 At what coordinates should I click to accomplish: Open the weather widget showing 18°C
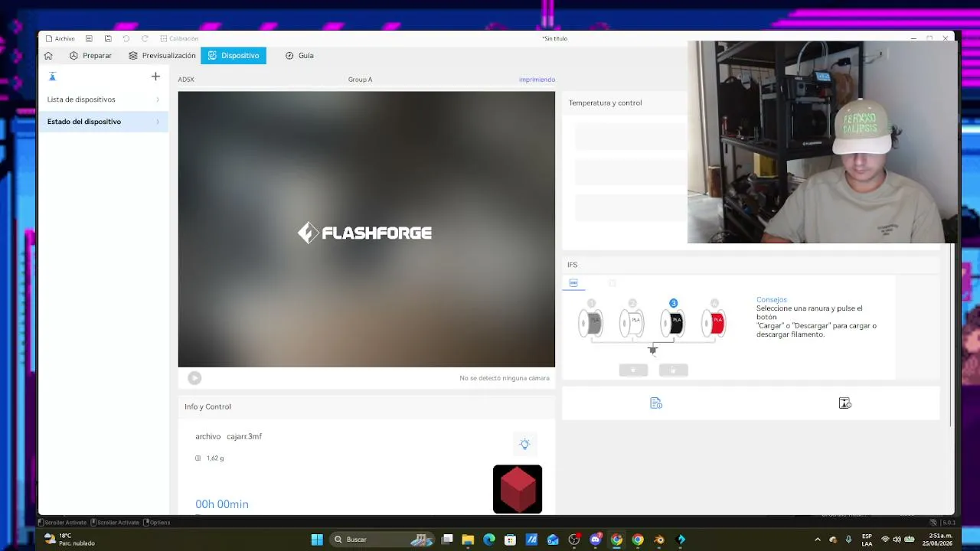pos(70,540)
